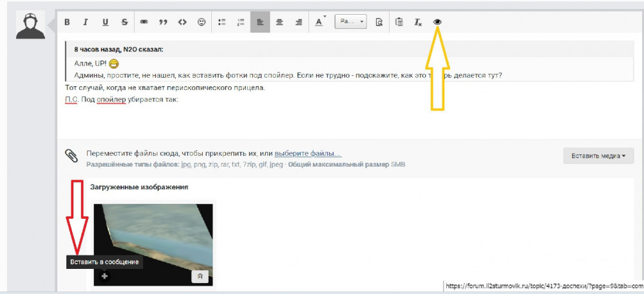Align text to the right
This screenshot has width=644, height=294.
(x=299, y=22)
